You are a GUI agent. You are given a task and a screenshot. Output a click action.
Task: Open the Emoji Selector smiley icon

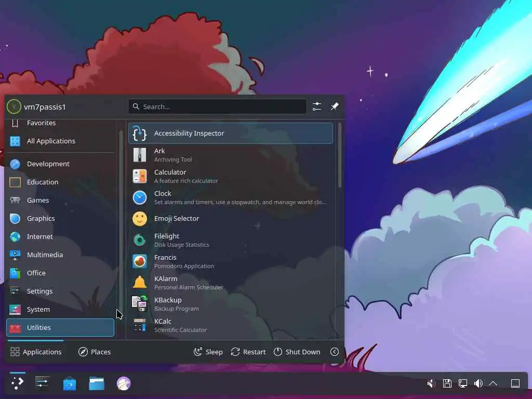(139, 219)
